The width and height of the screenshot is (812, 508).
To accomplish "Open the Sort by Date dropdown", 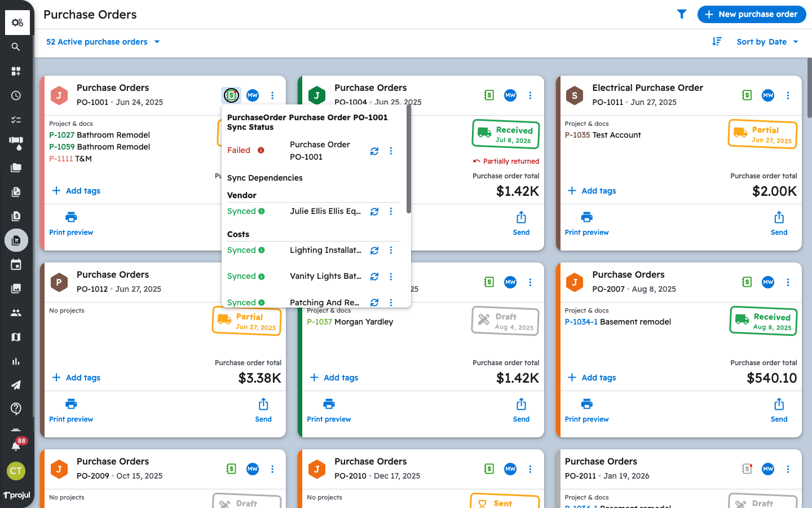I will (x=767, y=42).
